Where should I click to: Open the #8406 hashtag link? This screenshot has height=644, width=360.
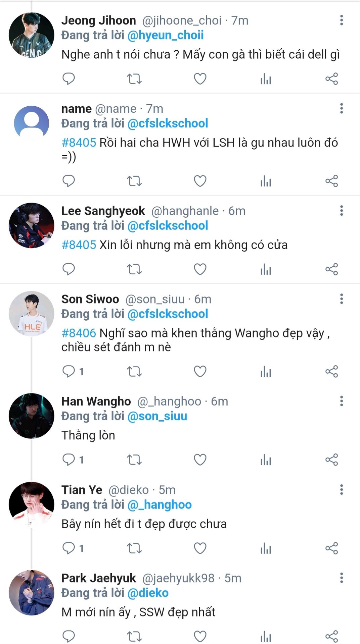point(79,333)
